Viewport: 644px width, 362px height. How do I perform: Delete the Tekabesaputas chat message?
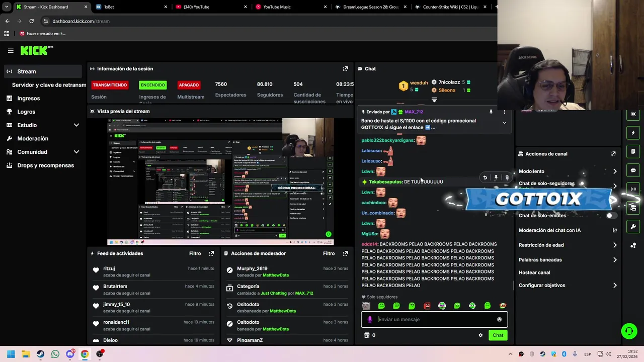[x=507, y=177]
